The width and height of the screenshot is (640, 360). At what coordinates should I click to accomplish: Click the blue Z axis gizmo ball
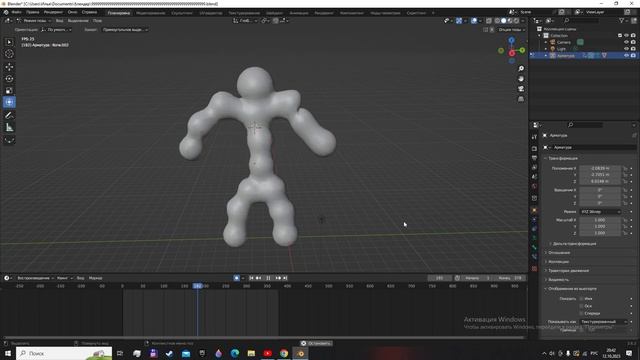511,40
